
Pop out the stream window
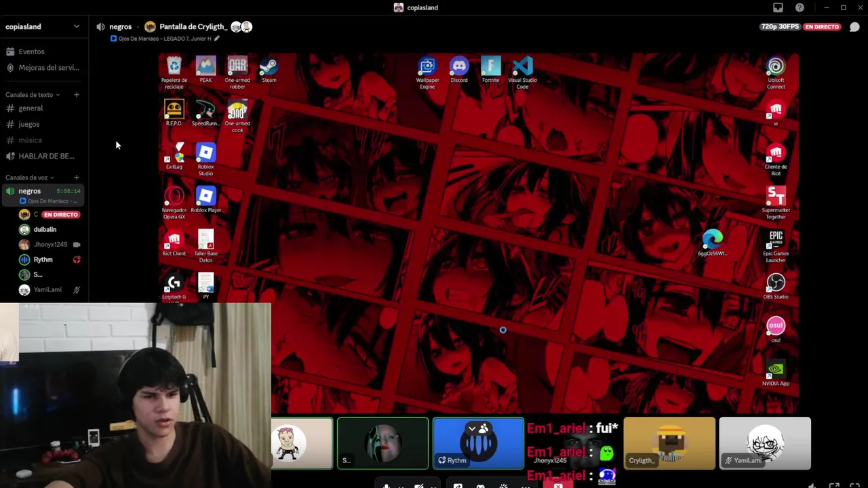(x=835, y=485)
